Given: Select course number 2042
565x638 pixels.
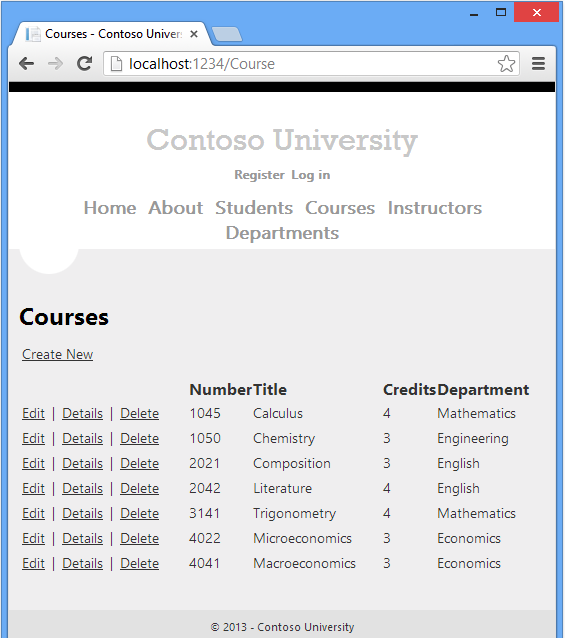Looking at the screenshot, I should point(205,488).
